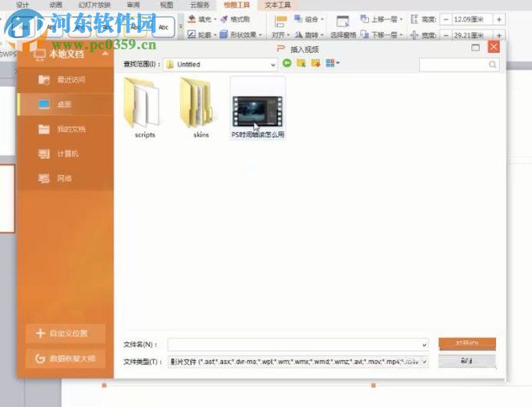Click the height value field 12.09厘米
Viewport: 532px width, 407px height.
click(x=472, y=19)
